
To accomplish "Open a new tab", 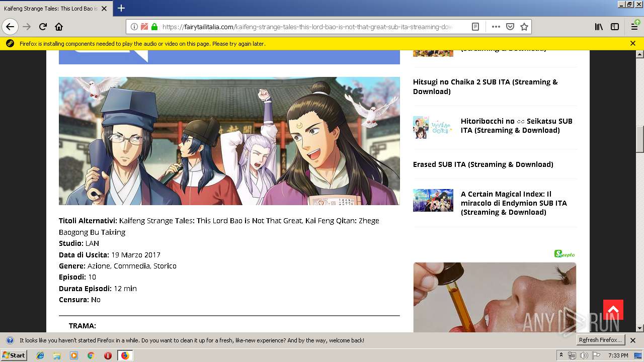I will coord(121,8).
